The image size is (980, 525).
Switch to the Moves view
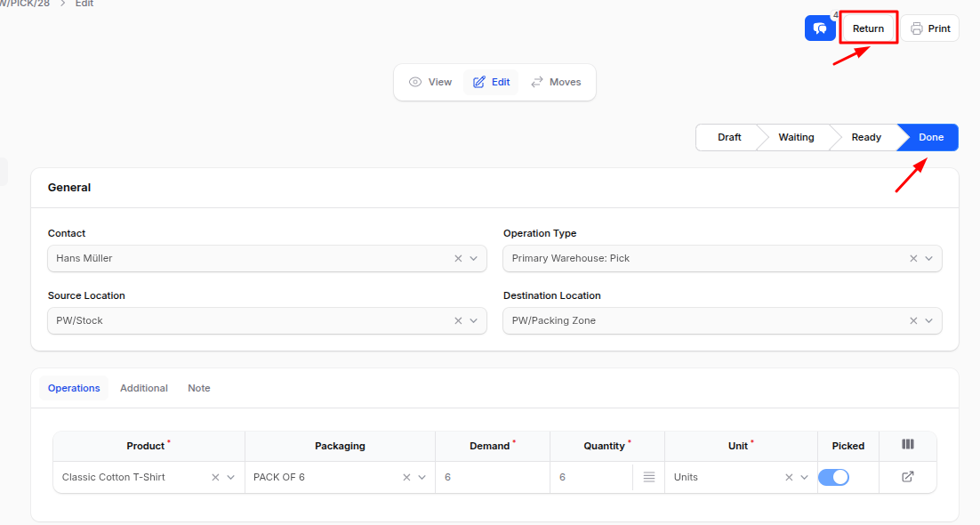click(556, 82)
